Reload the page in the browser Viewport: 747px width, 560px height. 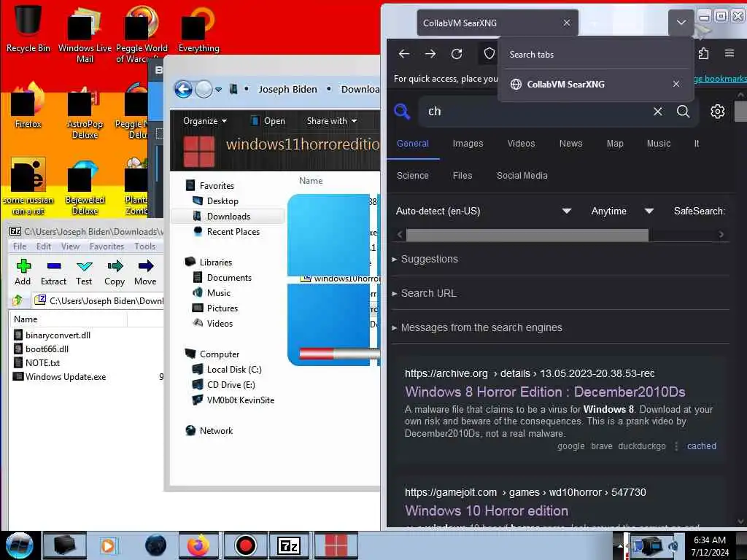457,54
